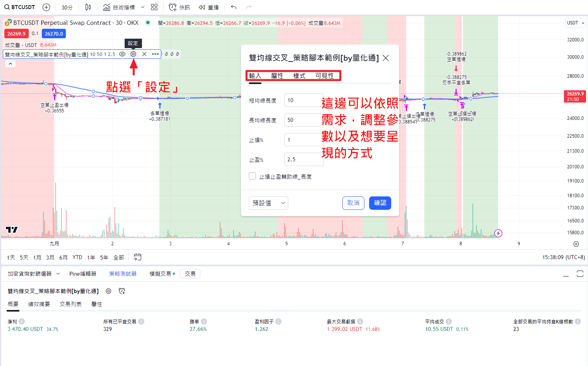Open strategy settings gear on chart legend
The image size is (588, 366).
tap(133, 54)
